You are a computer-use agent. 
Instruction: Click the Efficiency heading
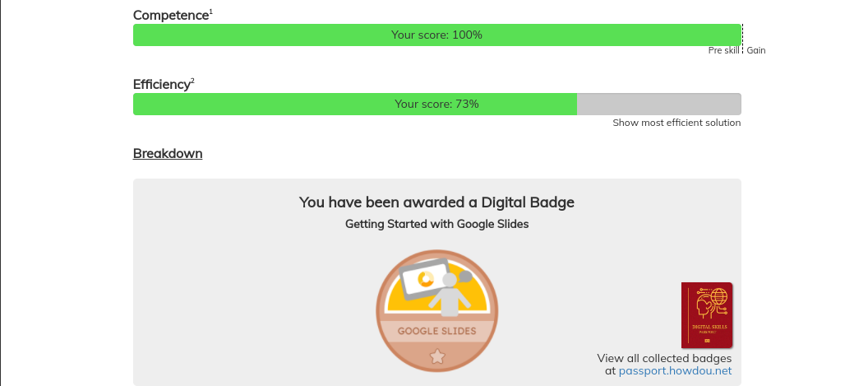[162, 84]
